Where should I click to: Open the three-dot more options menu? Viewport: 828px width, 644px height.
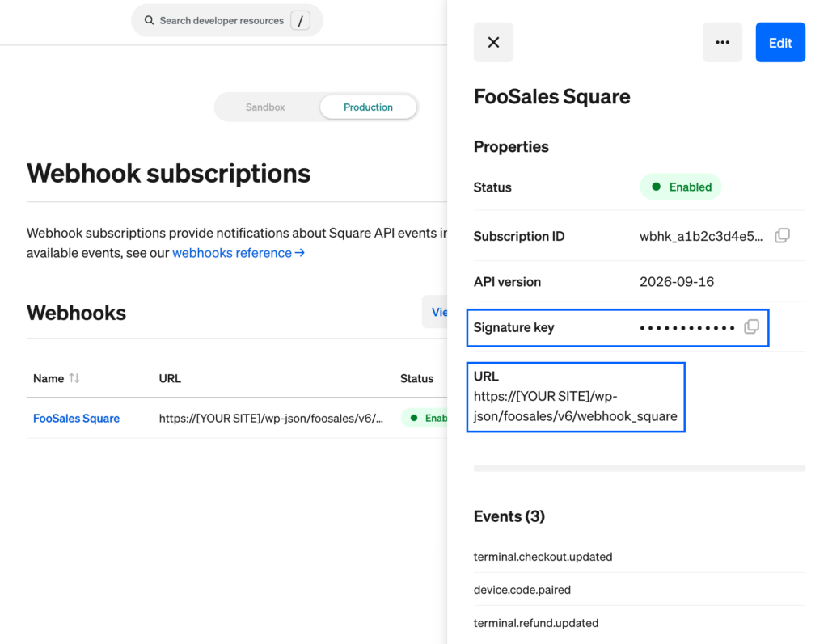point(722,42)
